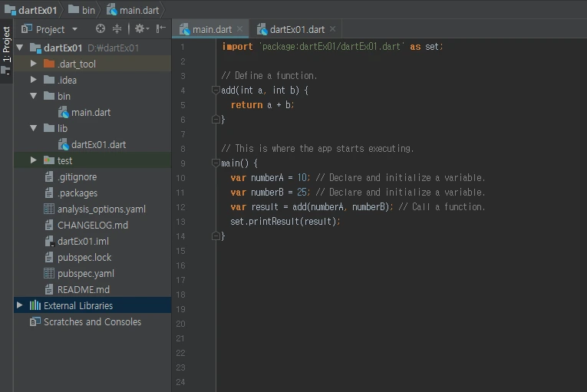Click the dartEx01 breadcrumb
This screenshot has height=392, width=587.
tap(31, 10)
